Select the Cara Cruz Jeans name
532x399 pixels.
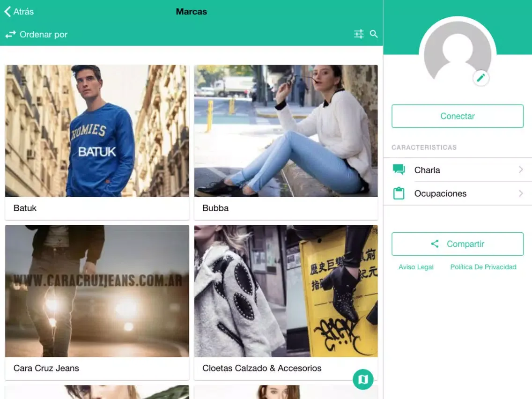[x=46, y=368]
